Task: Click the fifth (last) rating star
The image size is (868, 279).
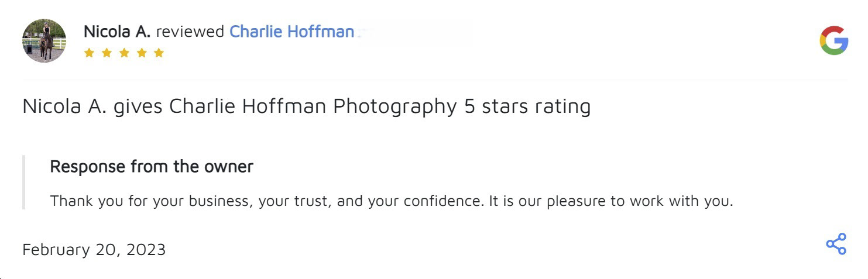Action: [x=159, y=53]
